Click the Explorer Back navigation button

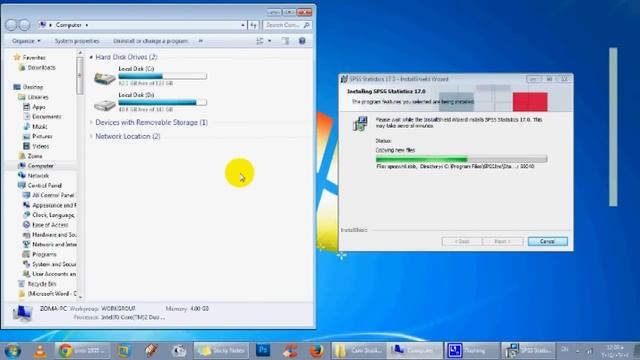11,25
